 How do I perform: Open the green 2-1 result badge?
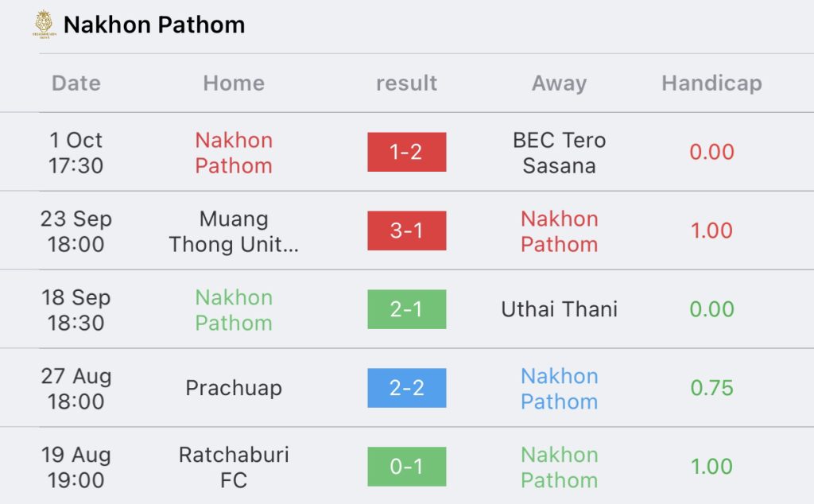(406, 309)
